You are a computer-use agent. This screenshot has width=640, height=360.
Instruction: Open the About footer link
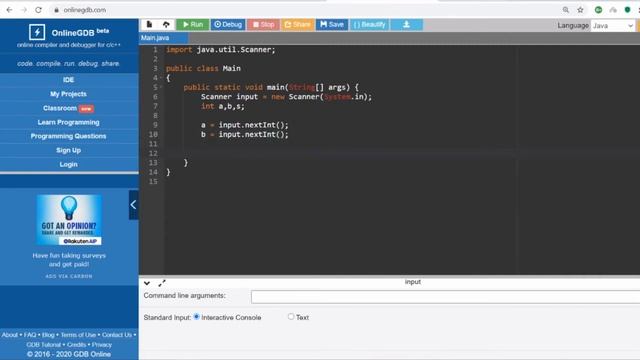(x=10, y=335)
